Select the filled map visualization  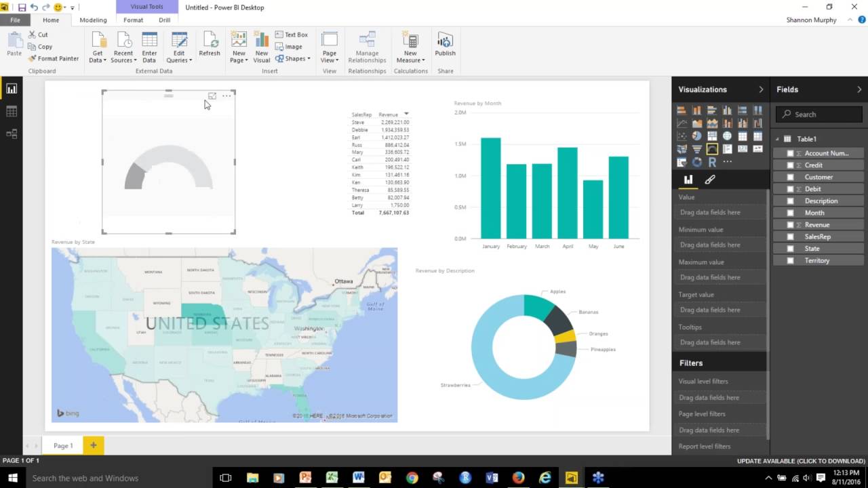click(x=682, y=149)
